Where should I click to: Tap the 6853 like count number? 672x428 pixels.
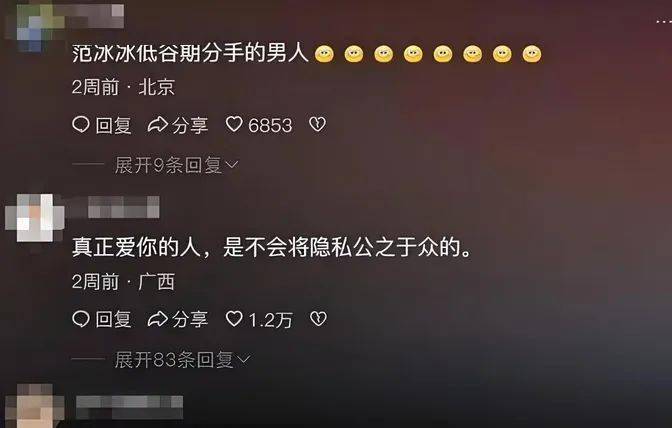click(x=270, y=126)
